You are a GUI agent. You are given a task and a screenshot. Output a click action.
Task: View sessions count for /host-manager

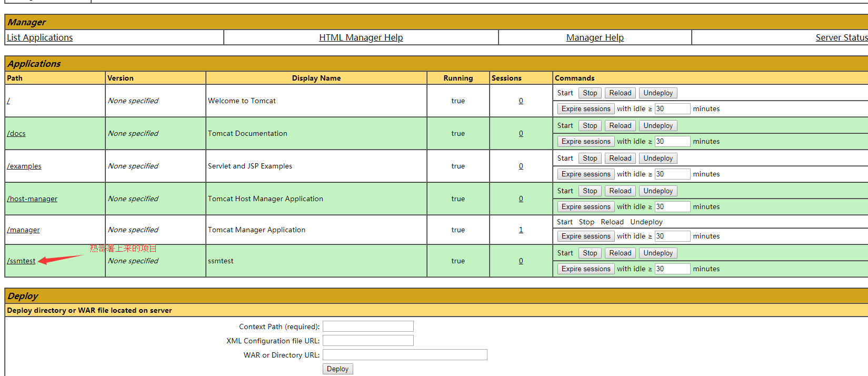pos(521,199)
